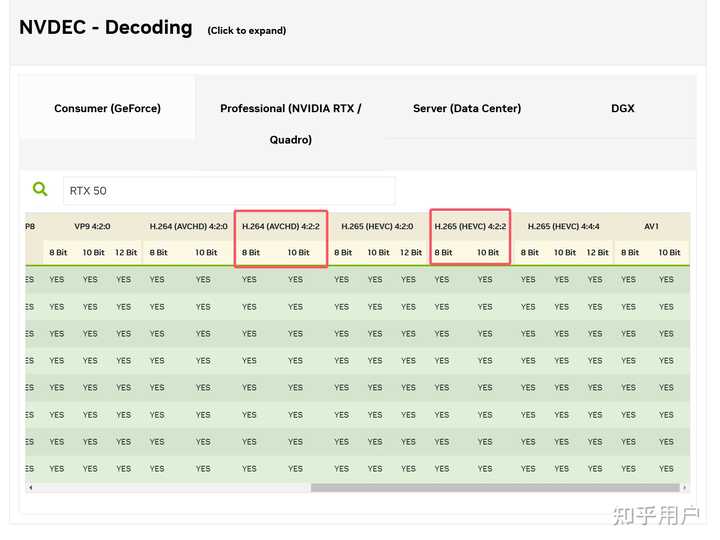The height and width of the screenshot is (540, 720).
Task: Select Server (Data Center) tab
Action: (x=467, y=108)
